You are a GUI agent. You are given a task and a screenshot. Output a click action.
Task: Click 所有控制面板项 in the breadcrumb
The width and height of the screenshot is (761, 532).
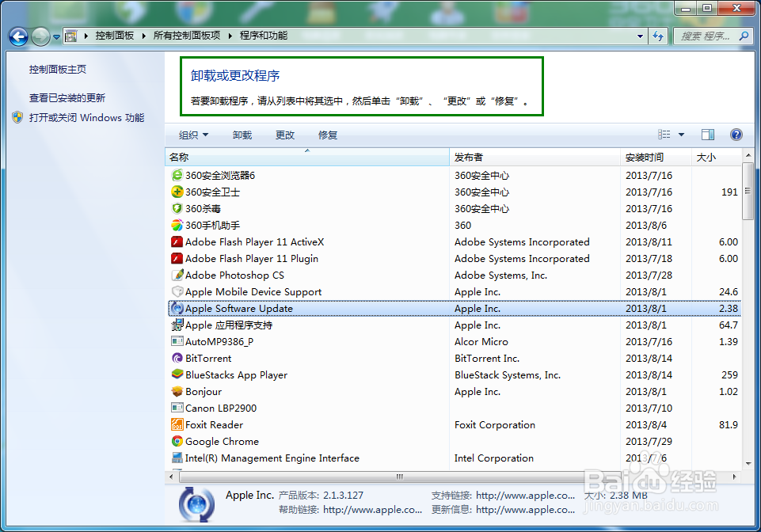pyautogui.click(x=187, y=36)
